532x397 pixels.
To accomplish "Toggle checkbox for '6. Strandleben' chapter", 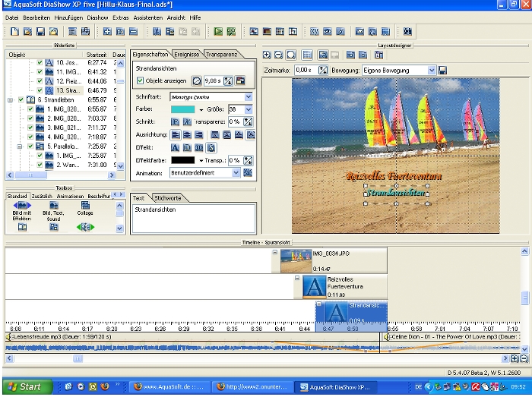I will pyautogui.click(x=20, y=99).
